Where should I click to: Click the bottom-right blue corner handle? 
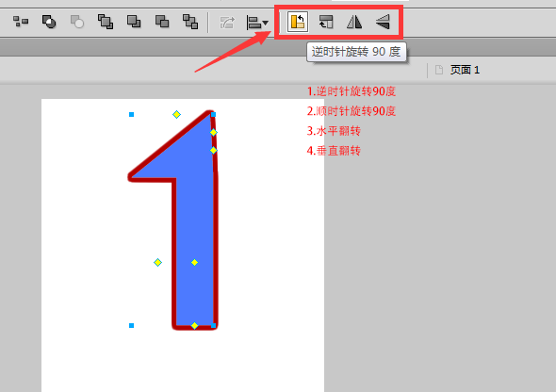coord(213,325)
